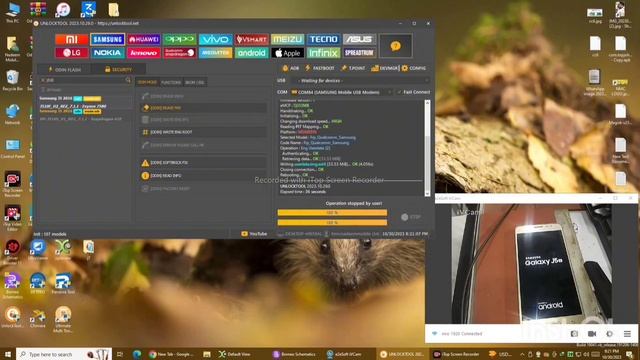640x360 pixels.
Task: Select the Vsmart brand tile
Action: click(251, 39)
